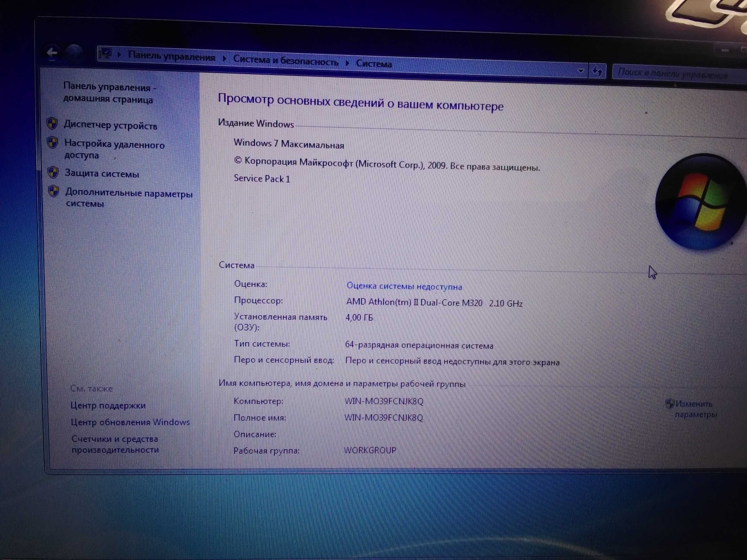
Task: Click shield icon next to Защита системы
Action: (x=53, y=172)
